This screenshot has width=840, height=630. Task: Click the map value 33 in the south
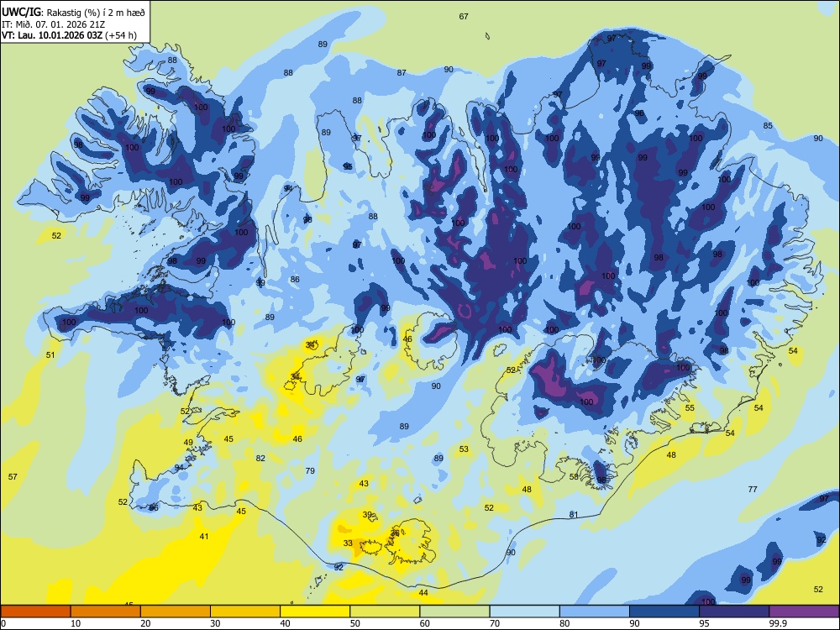click(x=348, y=543)
